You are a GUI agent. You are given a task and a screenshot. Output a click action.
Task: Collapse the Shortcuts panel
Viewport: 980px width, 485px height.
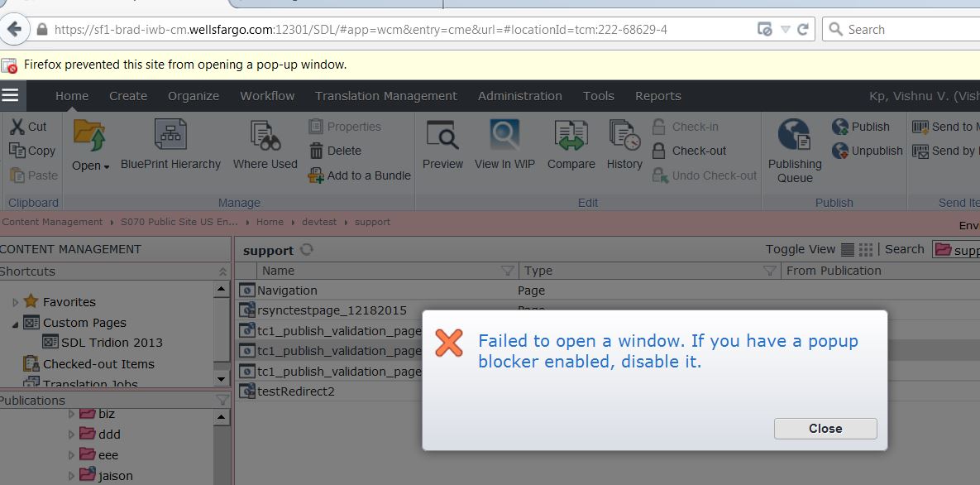tap(222, 271)
